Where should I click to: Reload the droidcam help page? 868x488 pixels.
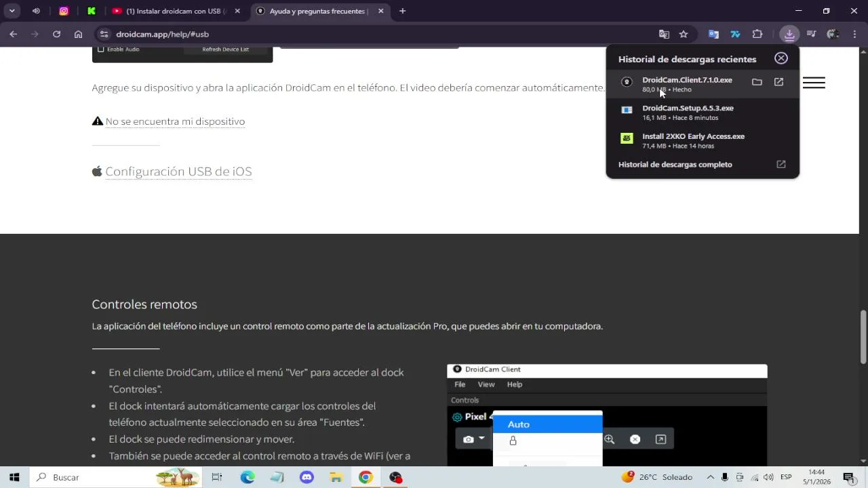point(56,34)
